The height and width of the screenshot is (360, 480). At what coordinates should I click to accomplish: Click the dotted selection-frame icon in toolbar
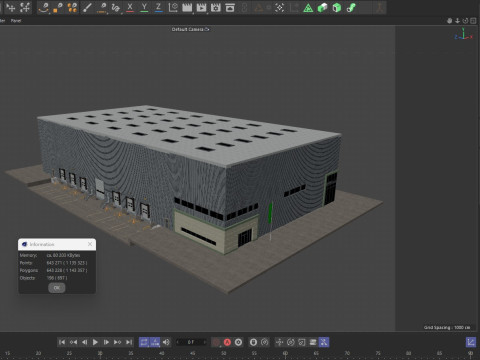[x=280, y=7]
